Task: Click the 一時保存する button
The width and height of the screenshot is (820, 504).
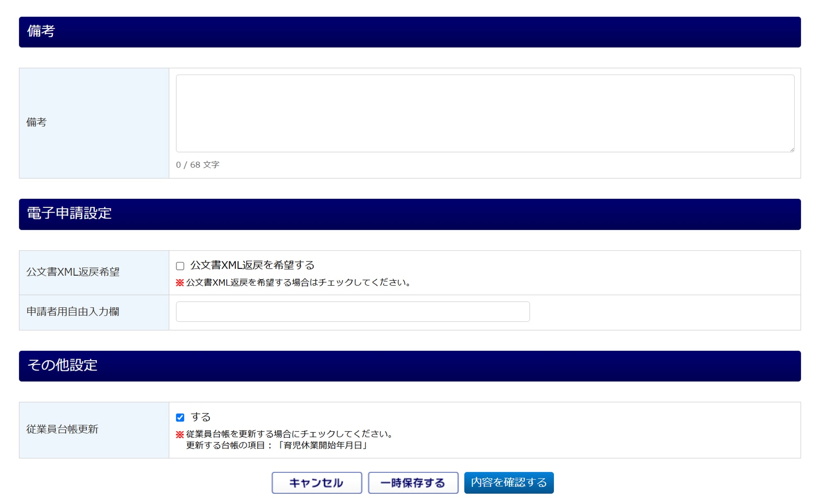Action: [x=413, y=483]
